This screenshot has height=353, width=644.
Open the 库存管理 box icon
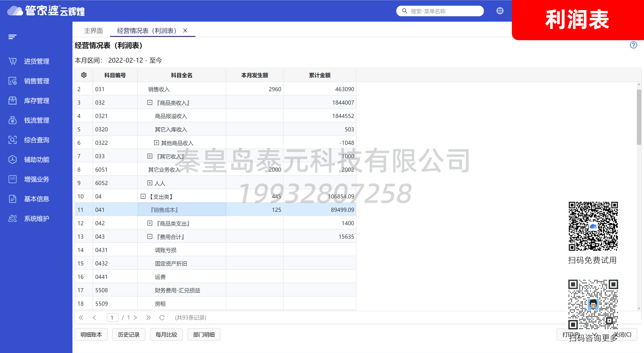point(13,101)
